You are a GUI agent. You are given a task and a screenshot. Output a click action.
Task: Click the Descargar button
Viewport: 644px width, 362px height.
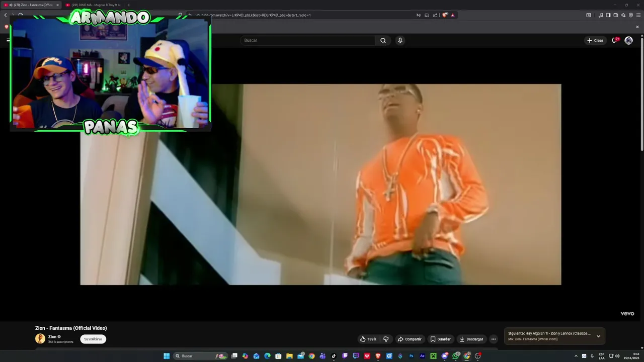[x=471, y=339]
